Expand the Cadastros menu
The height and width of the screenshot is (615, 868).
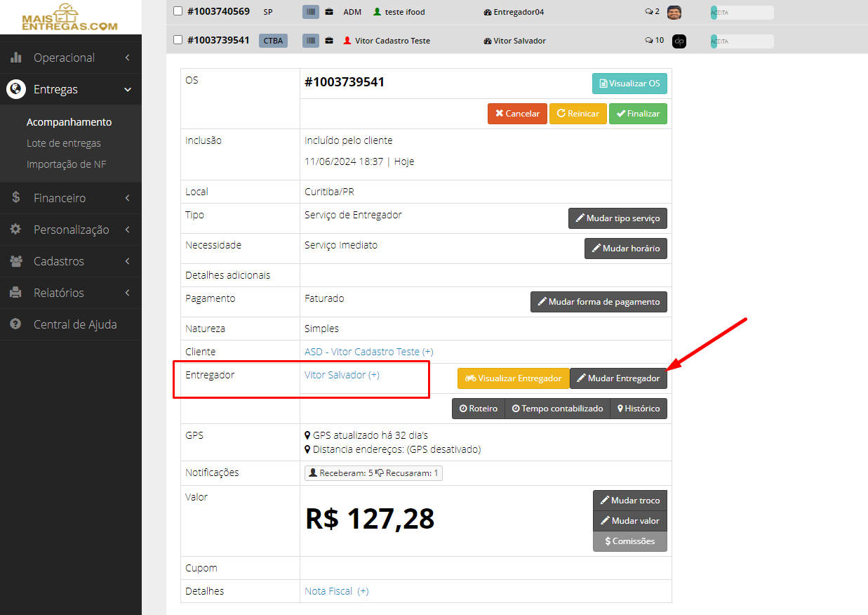click(x=71, y=261)
